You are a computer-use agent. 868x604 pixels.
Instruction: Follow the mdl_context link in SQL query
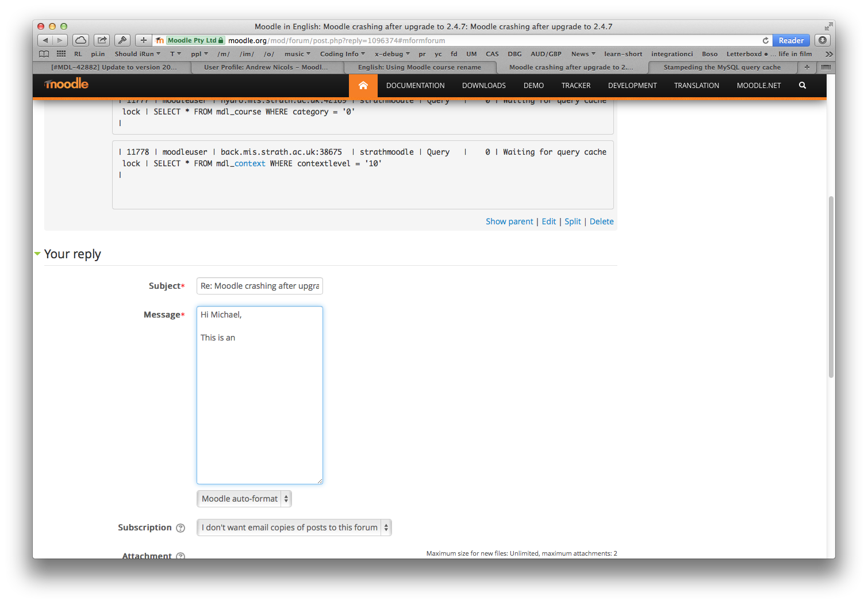tap(249, 164)
